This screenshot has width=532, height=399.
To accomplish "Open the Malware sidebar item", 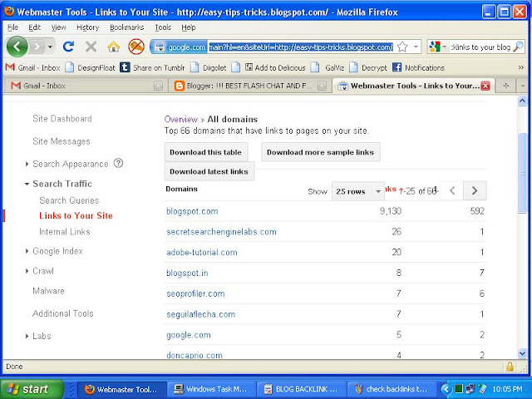I will point(48,291).
